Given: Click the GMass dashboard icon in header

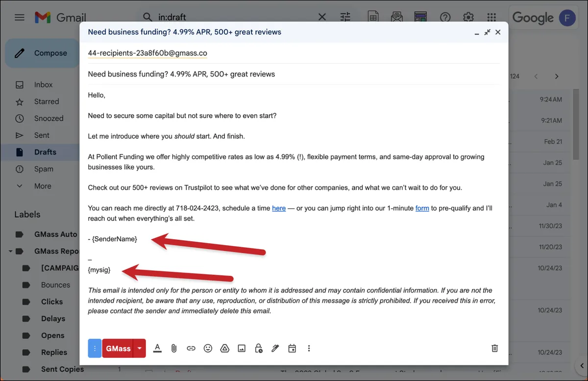Looking at the screenshot, I should [x=420, y=17].
